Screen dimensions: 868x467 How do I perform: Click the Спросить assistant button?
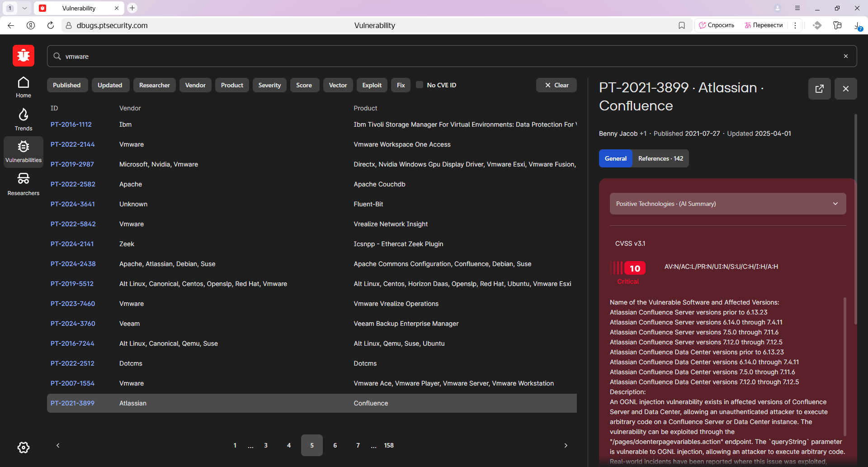coord(717,25)
